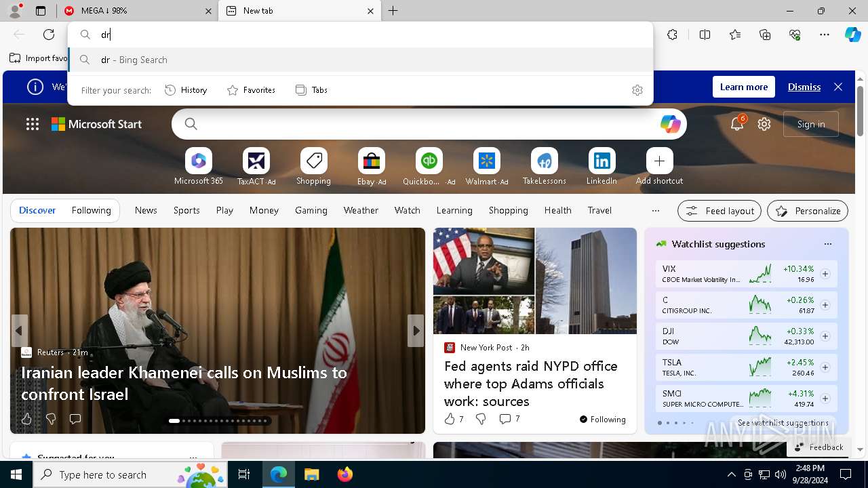Open address bar search settings gear
Image resolution: width=868 pixels, height=488 pixels.
637,90
